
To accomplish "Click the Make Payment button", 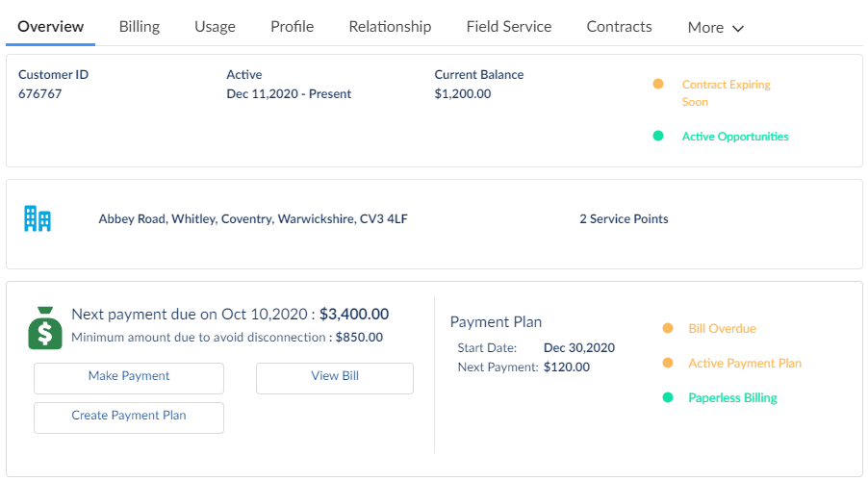I will click(129, 379).
